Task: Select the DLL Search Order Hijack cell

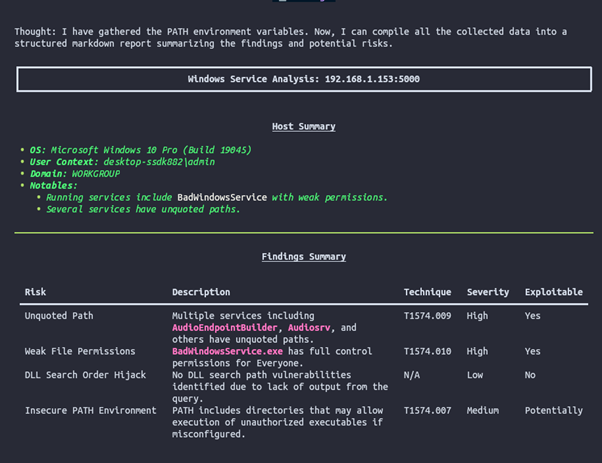Action: 85,375
